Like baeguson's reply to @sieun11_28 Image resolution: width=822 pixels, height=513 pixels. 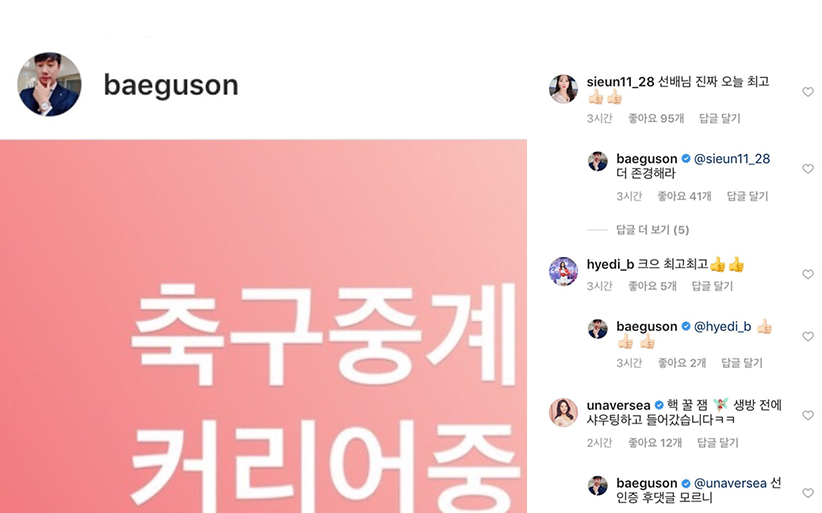pyautogui.click(x=808, y=169)
